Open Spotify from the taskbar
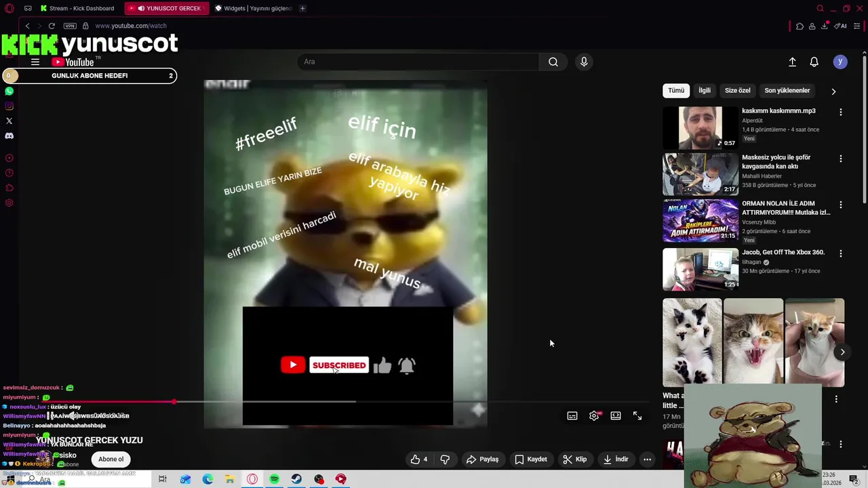This screenshot has width=868, height=488. (274, 479)
